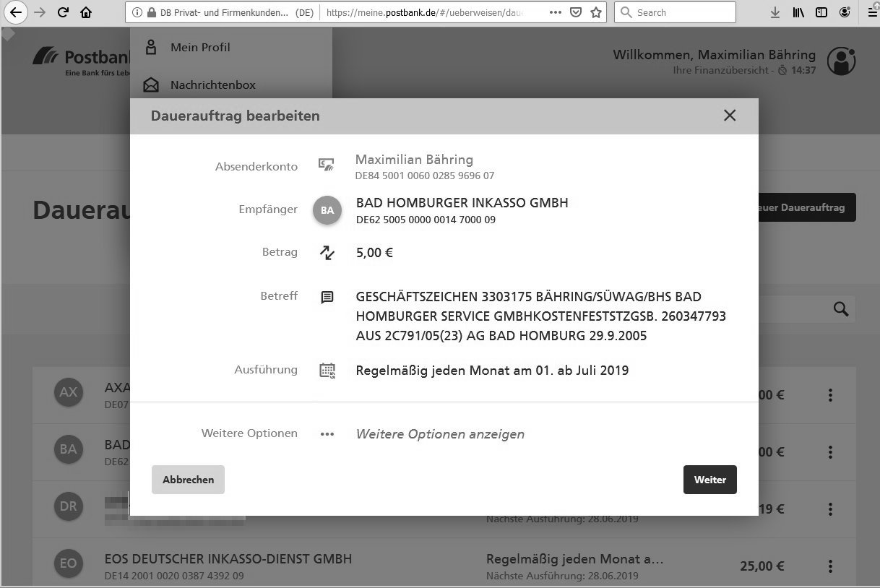Image resolution: width=880 pixels, height=588 pixels.
Task: Click the BA avatar beside Empfänger in dialog
Action: pyautogui.click(x=327, y=210)
